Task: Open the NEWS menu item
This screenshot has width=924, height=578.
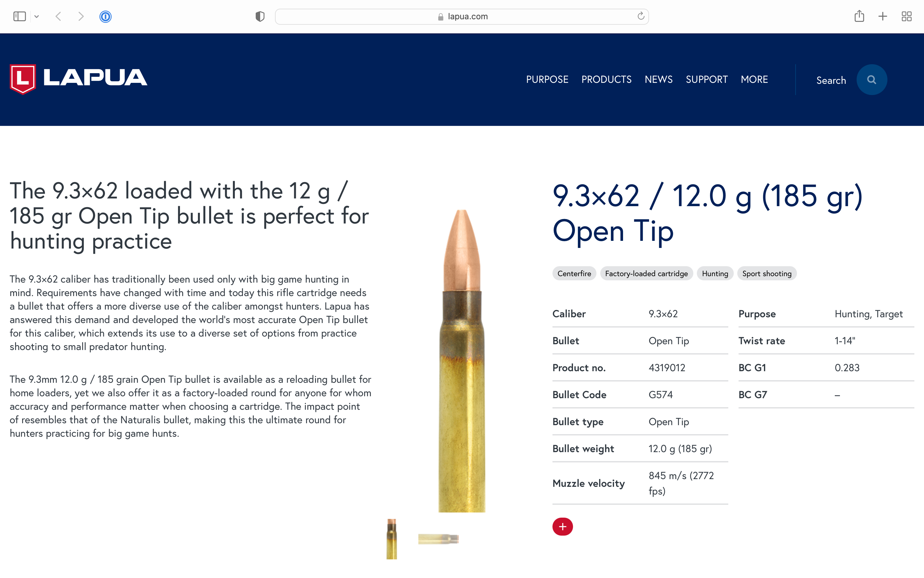Action: [659, 80]
